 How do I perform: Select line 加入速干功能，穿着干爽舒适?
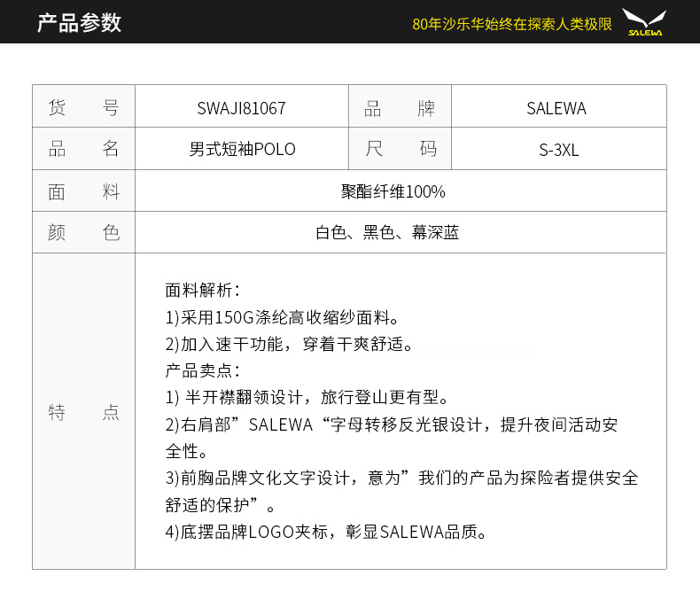coord(289,344)
